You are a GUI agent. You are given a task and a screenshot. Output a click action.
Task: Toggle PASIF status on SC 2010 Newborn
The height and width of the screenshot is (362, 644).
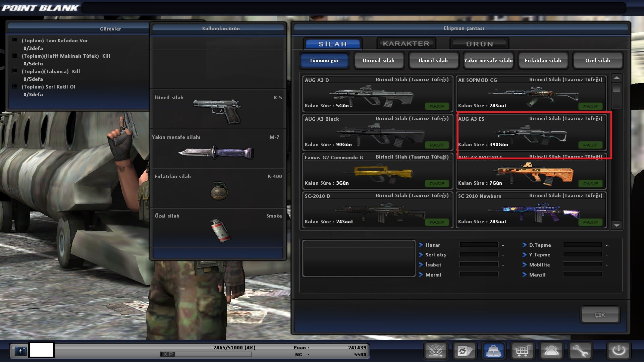pos(590,222)
